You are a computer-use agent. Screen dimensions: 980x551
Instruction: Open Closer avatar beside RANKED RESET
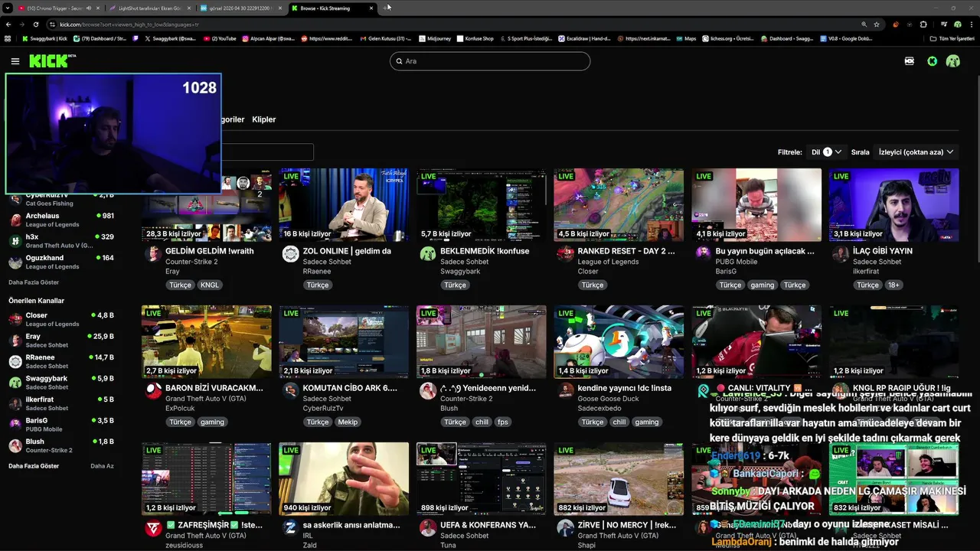pos(565,254)
